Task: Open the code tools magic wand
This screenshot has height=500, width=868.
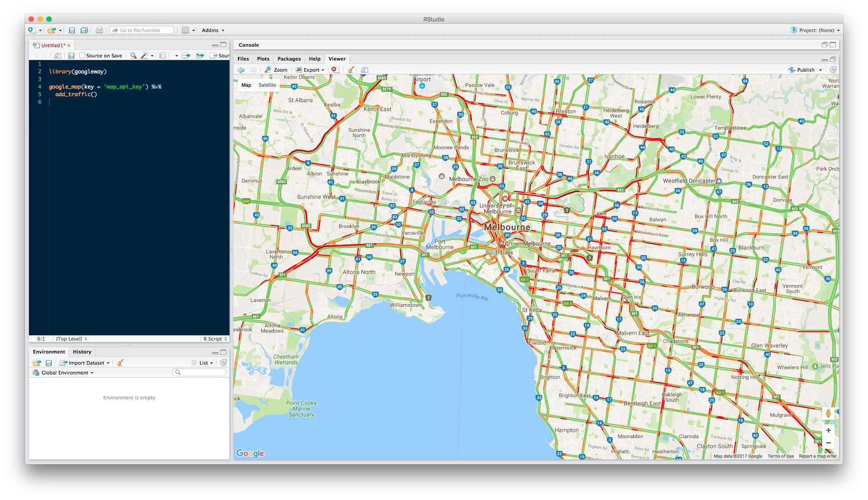Action: pyautogui.click(x=144, y=56)
